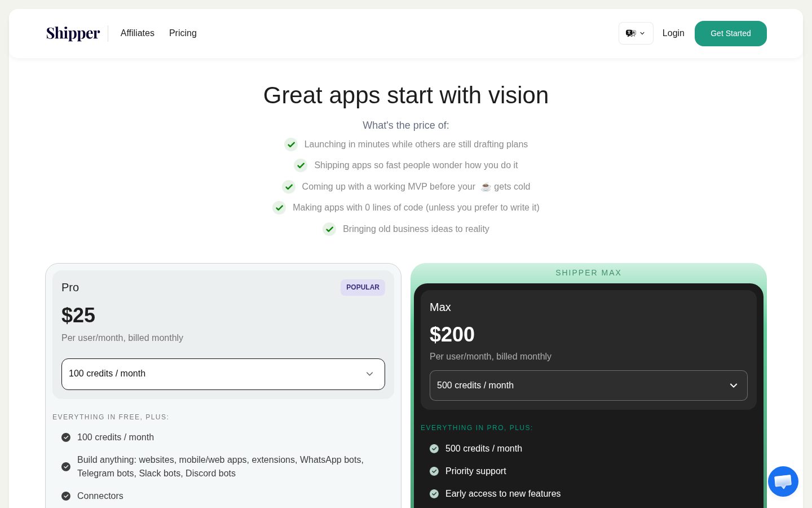Image resolution: width=812 pixels, height=508 pixels.
Task: Click checkmark beside Shipping apps so fast
Action: 301,165
